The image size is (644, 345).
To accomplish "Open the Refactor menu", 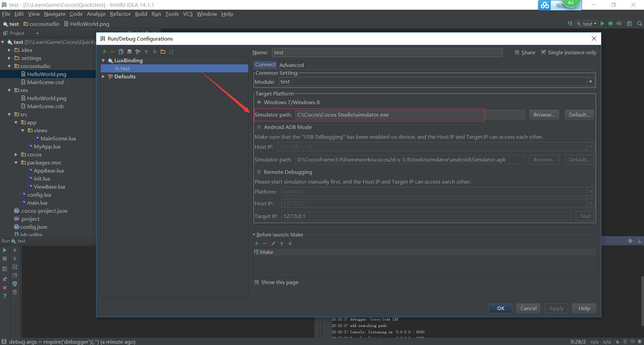I will pyautogui.click(x=120, y=14).
